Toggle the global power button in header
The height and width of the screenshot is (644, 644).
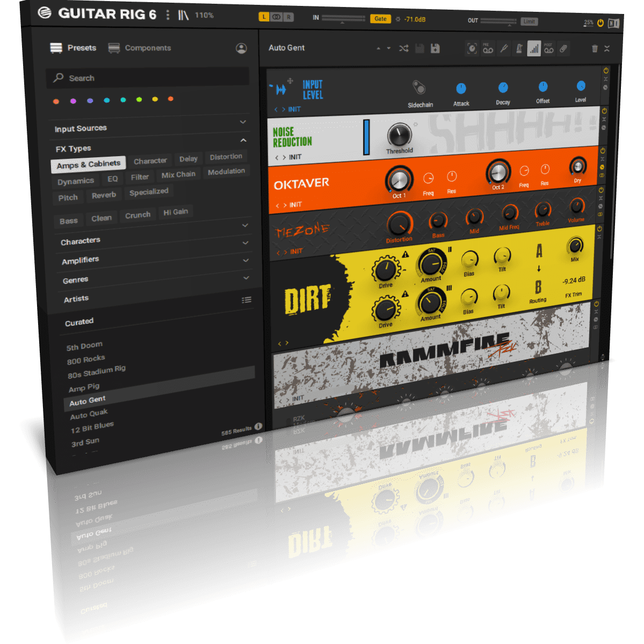click(601, 23)
